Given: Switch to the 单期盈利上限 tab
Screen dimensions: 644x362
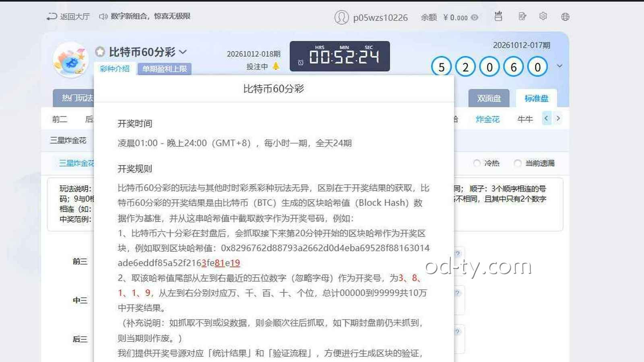Looking at the screenshot, I should 165,69.
